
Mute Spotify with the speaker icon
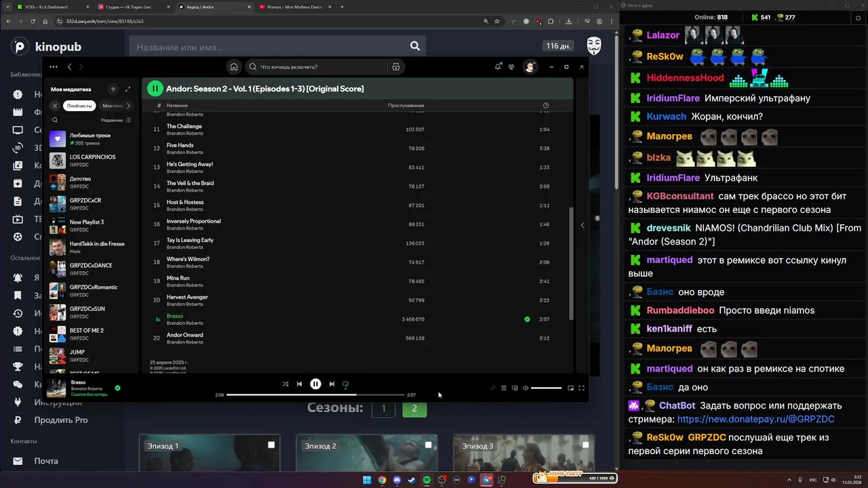coord(526,388)
